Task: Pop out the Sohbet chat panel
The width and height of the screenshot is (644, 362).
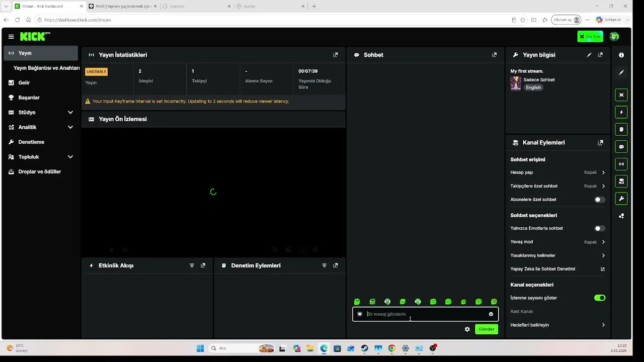Action: (x=494, y=55)
